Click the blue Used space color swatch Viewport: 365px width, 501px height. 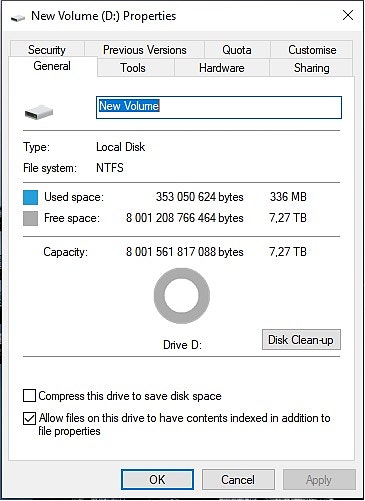pos(30,197)
